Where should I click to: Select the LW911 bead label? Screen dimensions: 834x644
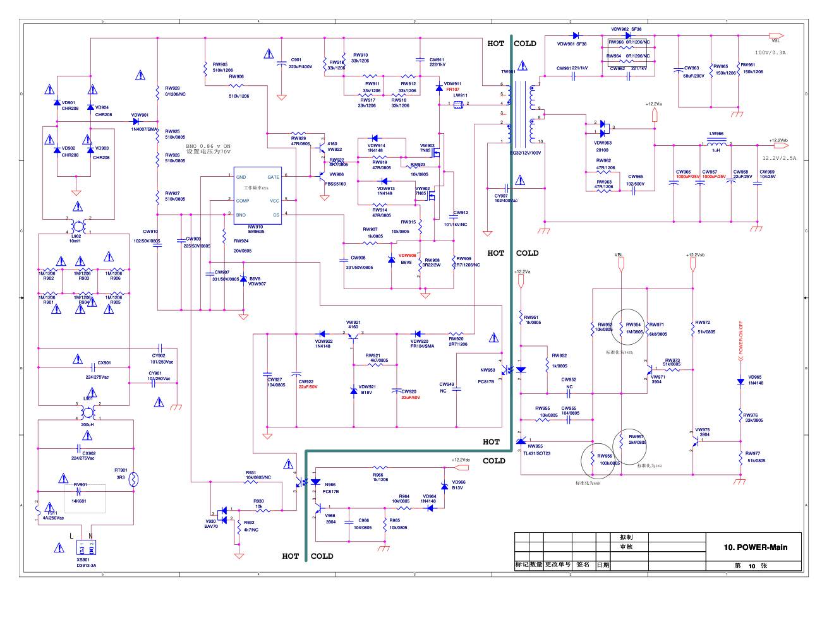pyautogui.click(x=460, y=95)
